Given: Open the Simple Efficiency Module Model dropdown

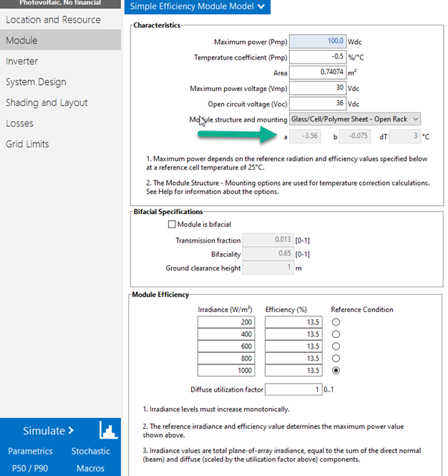Looking at the screenshot, I should click(x=197, y=7).
